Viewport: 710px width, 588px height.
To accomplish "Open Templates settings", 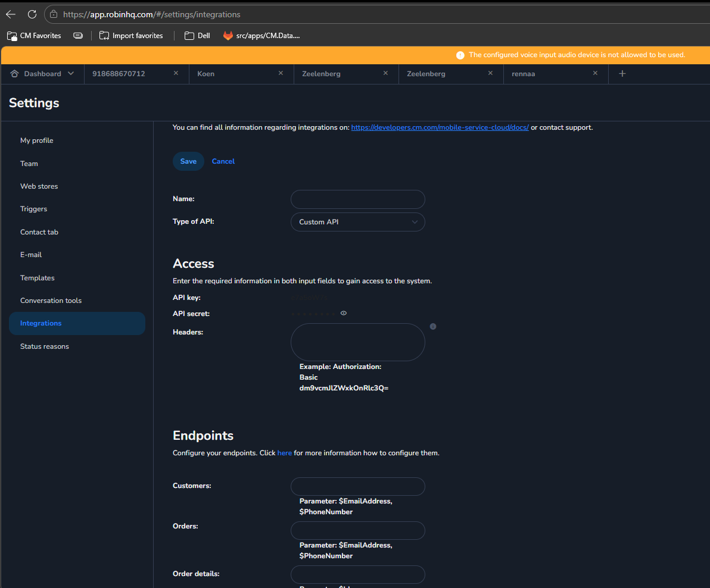I will (x=37, y=278).
